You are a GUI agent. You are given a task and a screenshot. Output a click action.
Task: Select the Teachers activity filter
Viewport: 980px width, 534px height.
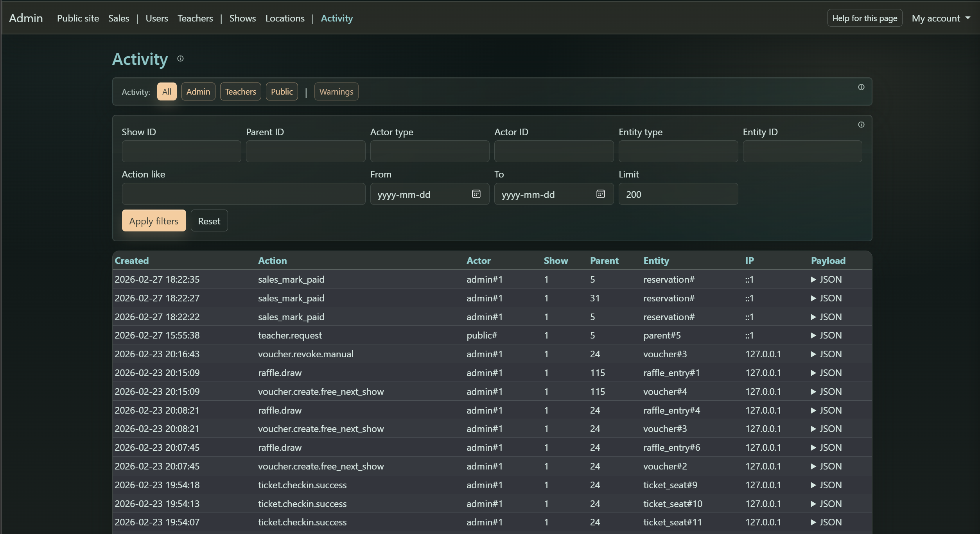(240, 91)
